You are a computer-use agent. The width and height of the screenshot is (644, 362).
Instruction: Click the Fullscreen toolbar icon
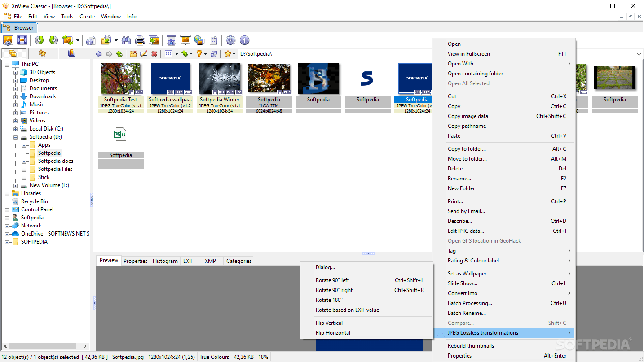click(x=22, y=40)
